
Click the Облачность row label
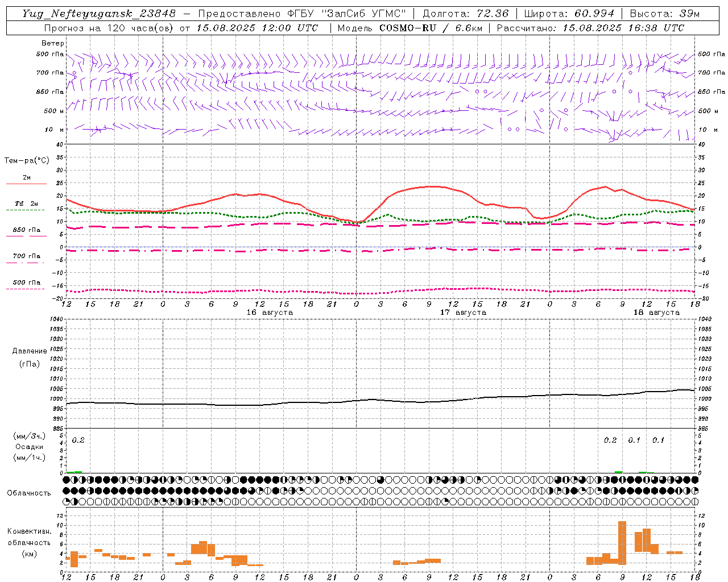click(29, 493)
